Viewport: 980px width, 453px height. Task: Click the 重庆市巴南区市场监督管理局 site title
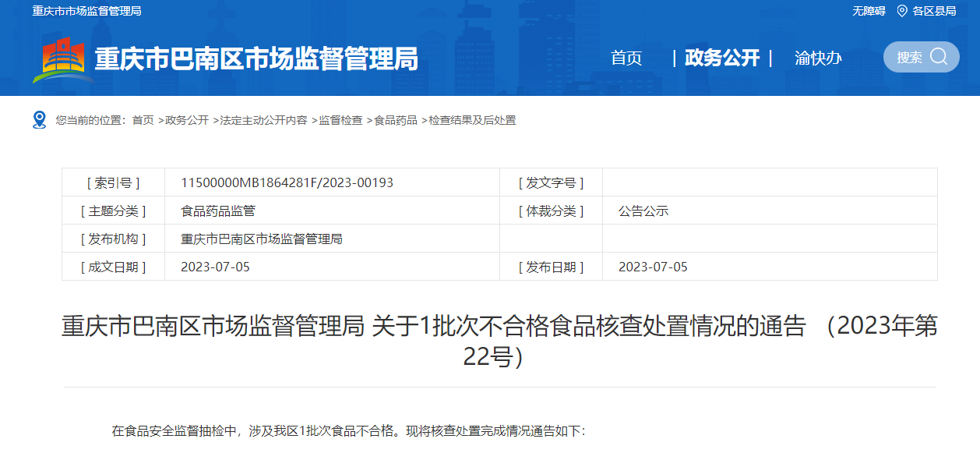256,59
